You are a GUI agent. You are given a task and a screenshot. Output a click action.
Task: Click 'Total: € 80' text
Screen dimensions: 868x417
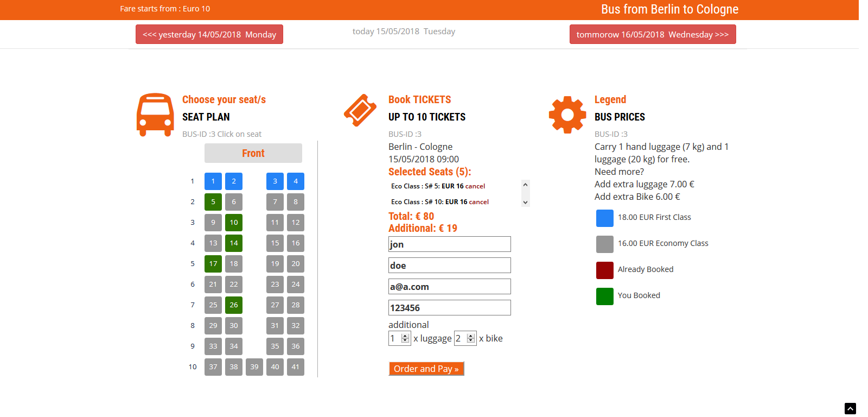click(x=411, y=216)
